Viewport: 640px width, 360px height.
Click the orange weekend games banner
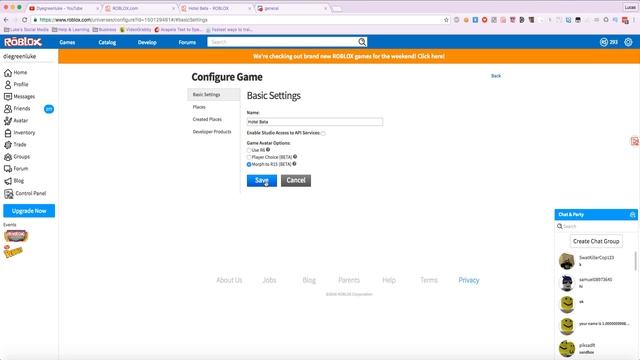tap(349, 56)
